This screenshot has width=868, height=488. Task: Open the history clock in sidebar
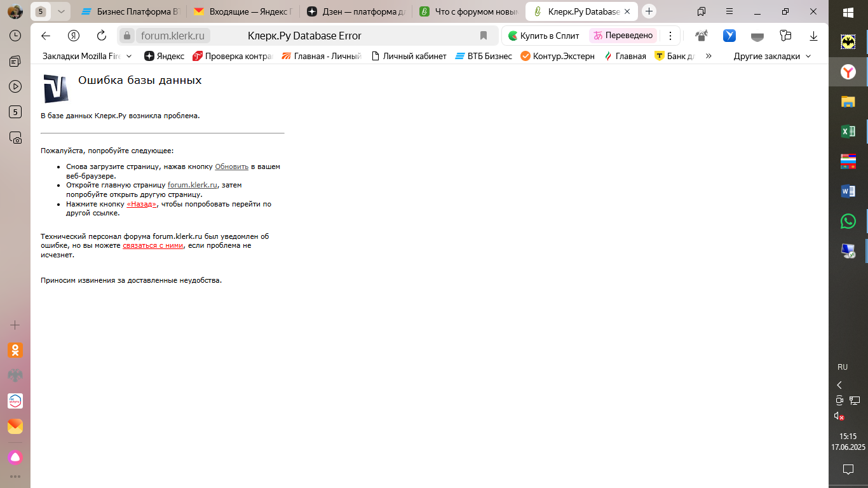pos(15,36)
